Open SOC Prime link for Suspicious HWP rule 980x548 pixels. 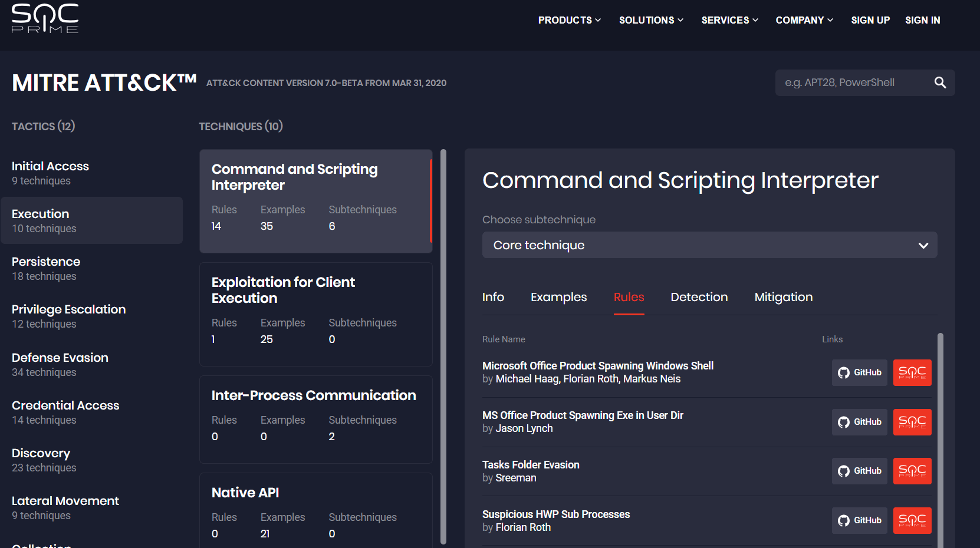912,520
